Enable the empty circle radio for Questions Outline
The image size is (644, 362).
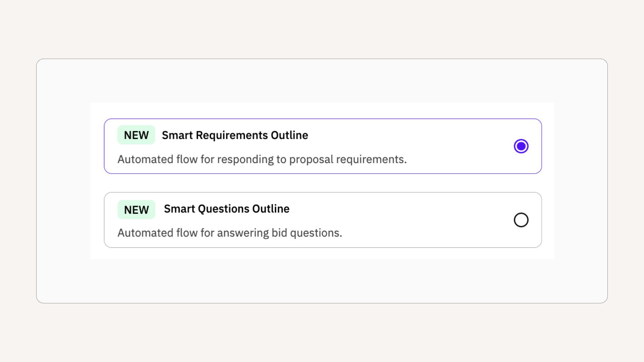coord(521,220)
